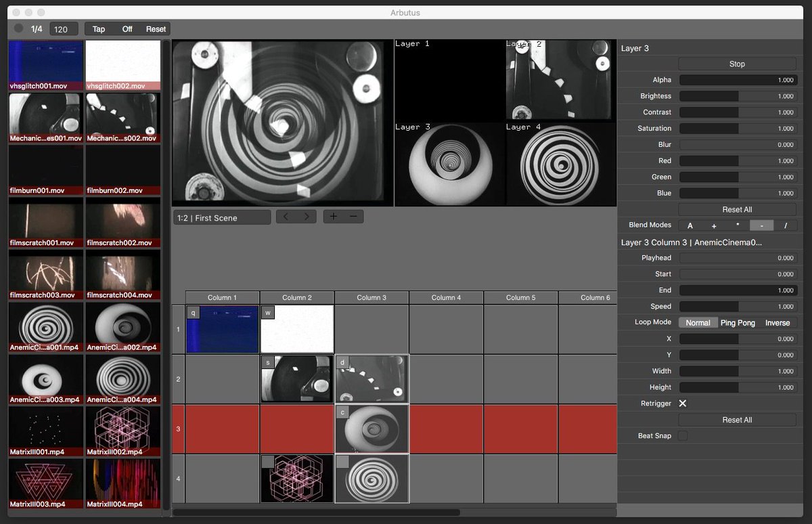
Task: Set Loop Mode to Ping Pong
Action: coord(738,323)
